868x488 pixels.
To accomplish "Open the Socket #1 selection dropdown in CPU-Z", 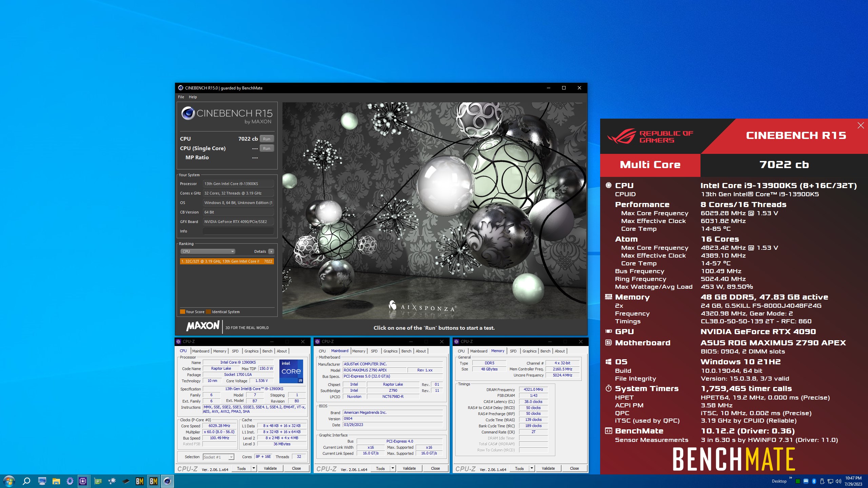I will tap(218, 457).
